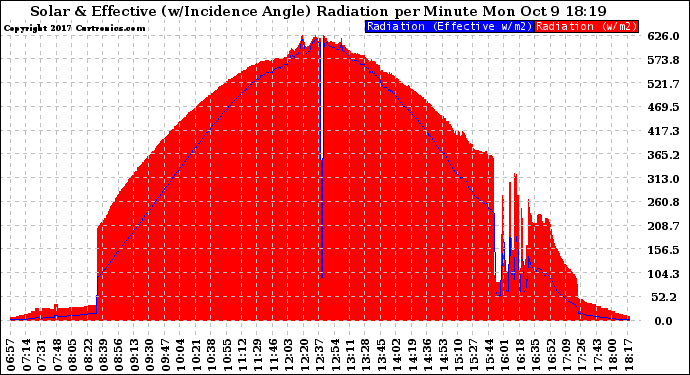The image size is (690, 375).
Task: Click the 11:29 time axis label
Action: point(258,355)
